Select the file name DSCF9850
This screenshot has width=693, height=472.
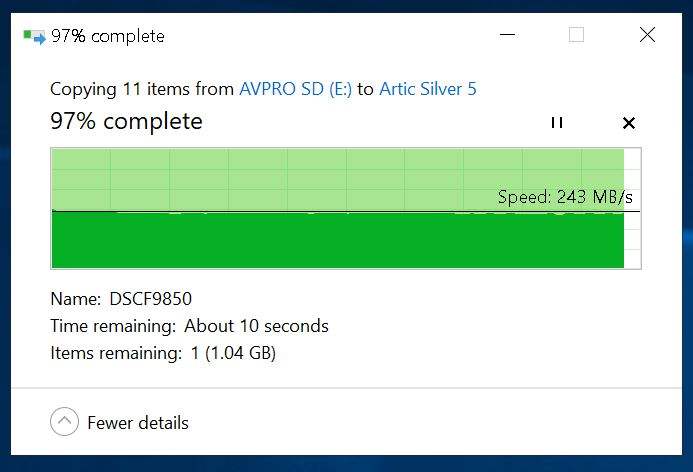click(x=150, y=299)
